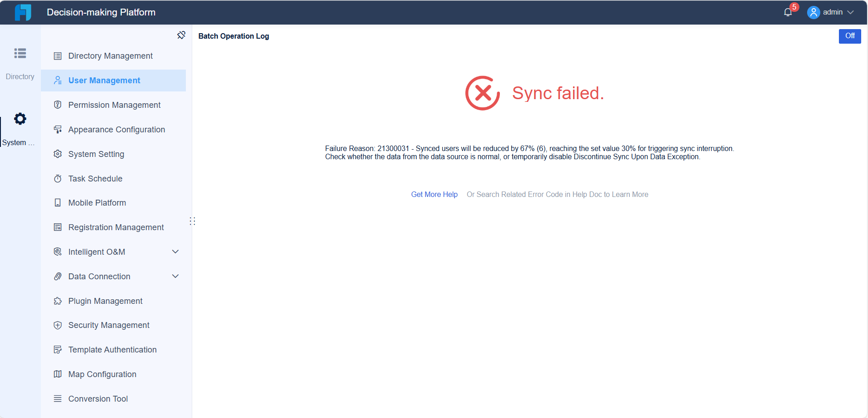The image size is (868, 418).
Task: Click the Map Configuration map icon
Action: (58, 374)
